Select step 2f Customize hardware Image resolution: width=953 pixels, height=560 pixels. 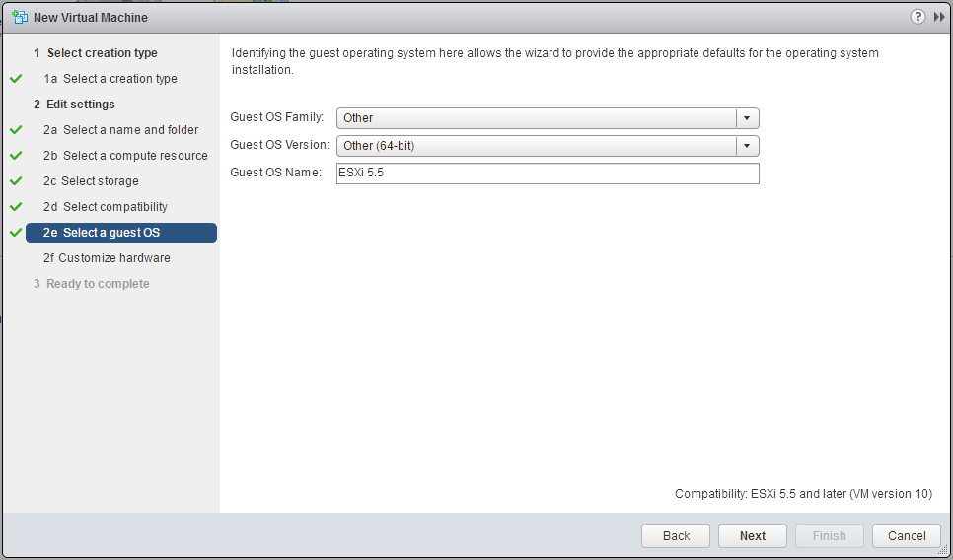pyautogui.click(x=107, y=258)
